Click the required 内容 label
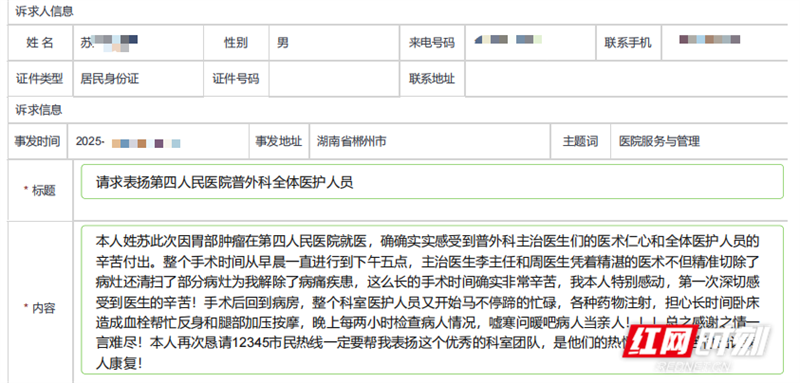The width and height of the screenshot is (800, 383). (x=40, y=308)
